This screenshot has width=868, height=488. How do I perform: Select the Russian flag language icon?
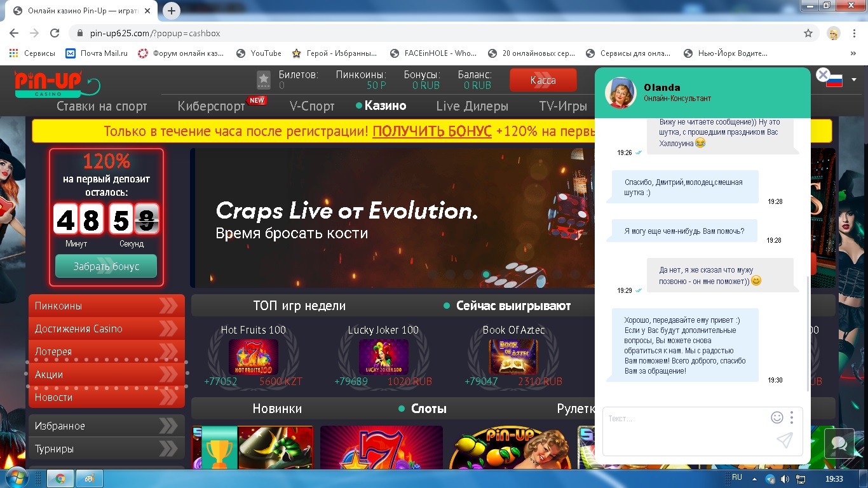point(834,80)
